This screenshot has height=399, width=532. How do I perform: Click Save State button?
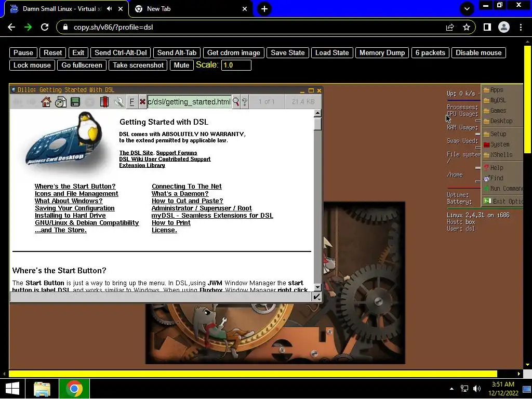coord(287,52)
